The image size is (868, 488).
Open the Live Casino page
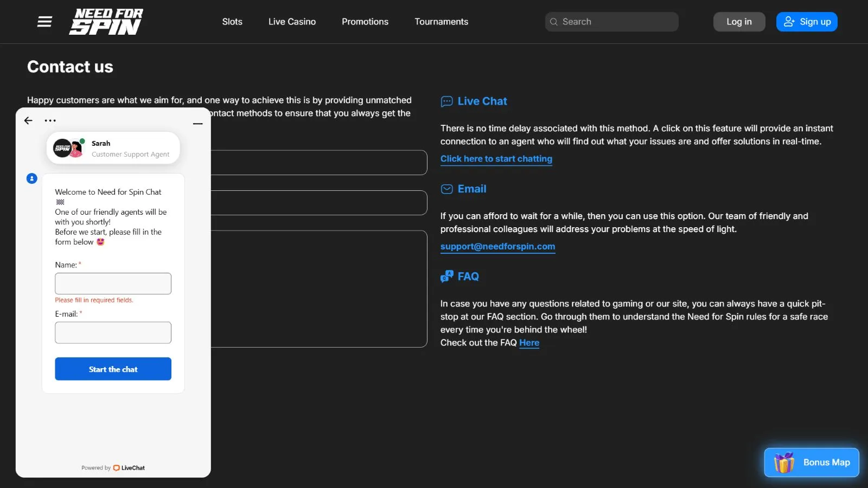[x=292, y=22]
